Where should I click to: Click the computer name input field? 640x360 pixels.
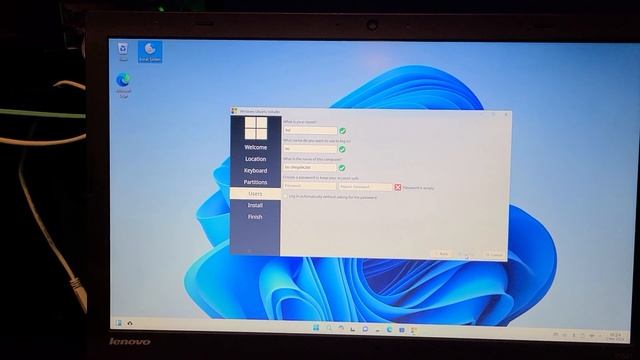(x=310, y=167)
